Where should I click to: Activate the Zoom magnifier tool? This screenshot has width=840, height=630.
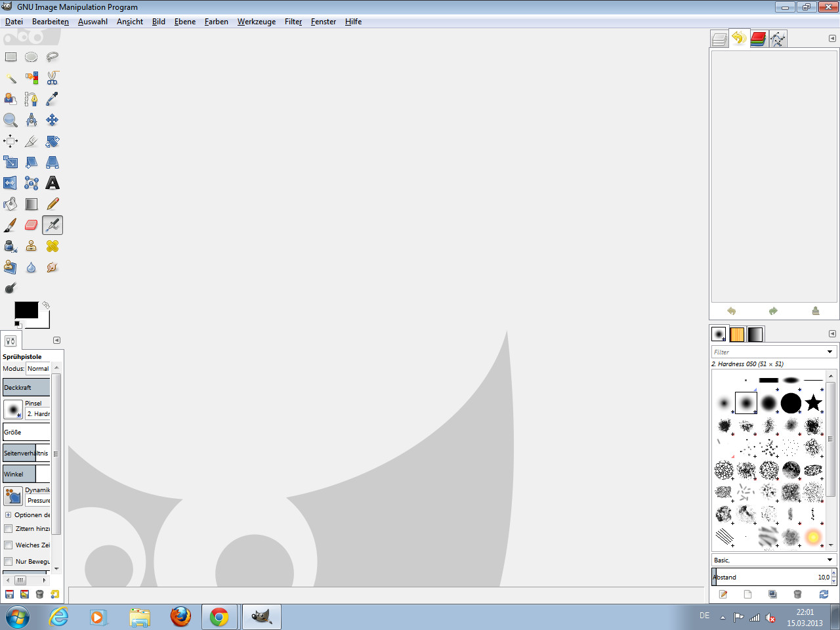10,120
